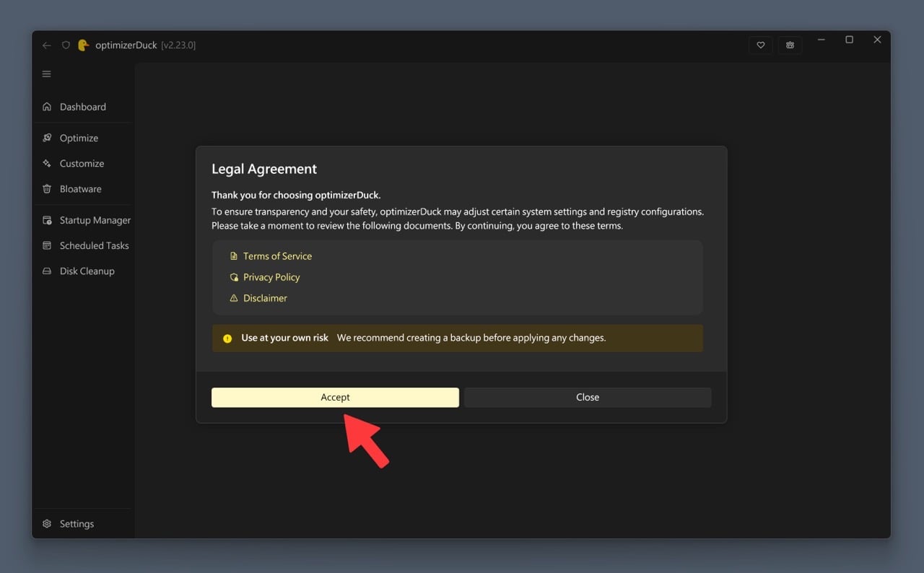
Task: Open the Disclaimer link
Action: 265,298
